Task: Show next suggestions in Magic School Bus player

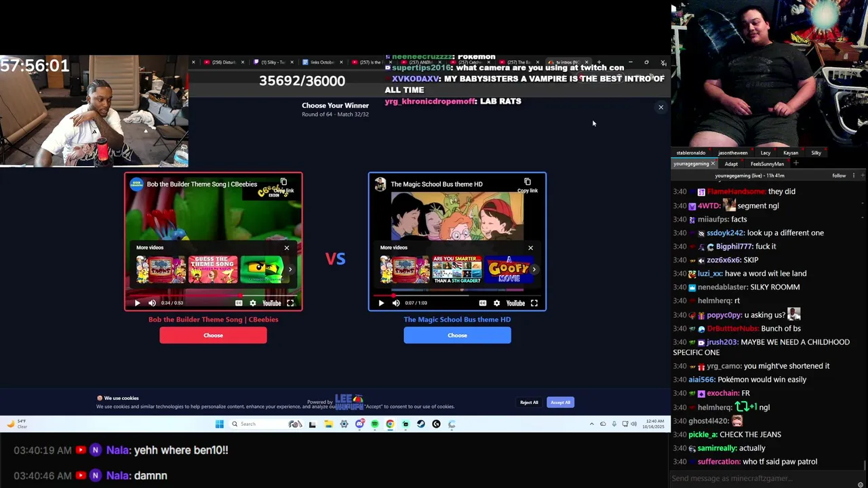Action: [x=534, y=269]
